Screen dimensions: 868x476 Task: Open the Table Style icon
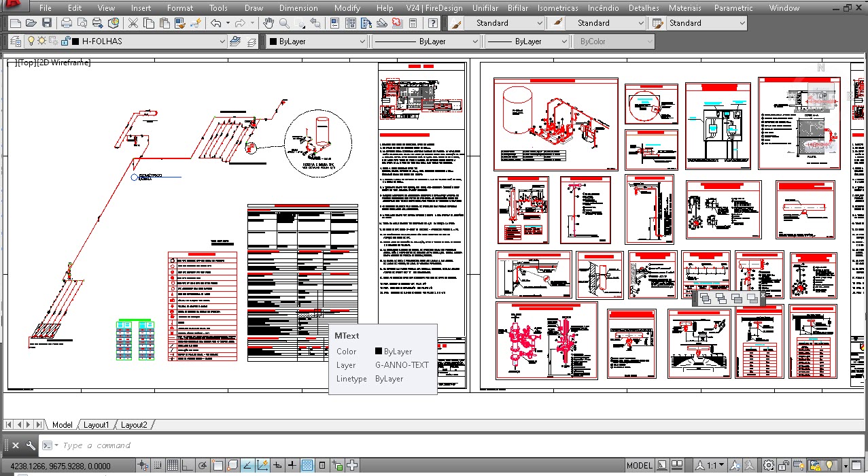(x=657, y=23)
